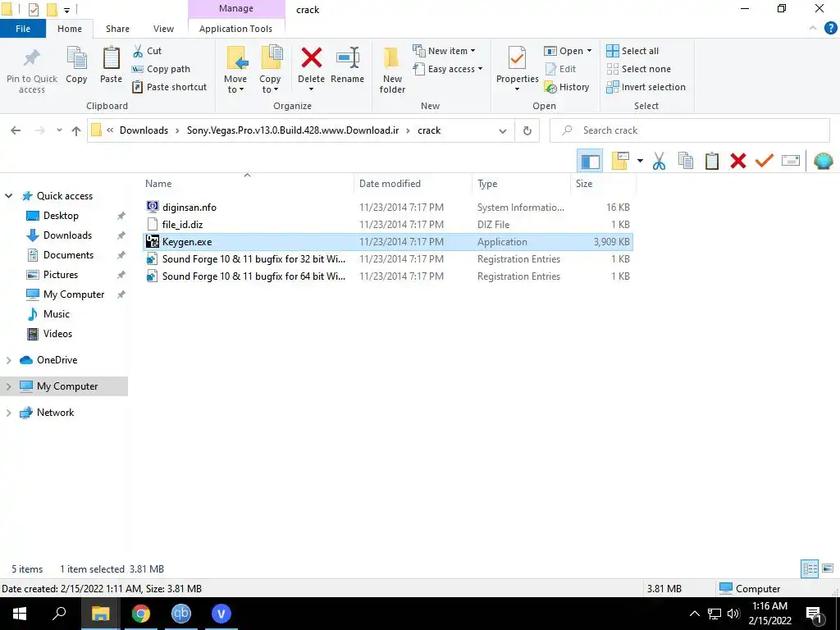Click Invert selection
Screen dimensions: 840x630
[646, 87]
